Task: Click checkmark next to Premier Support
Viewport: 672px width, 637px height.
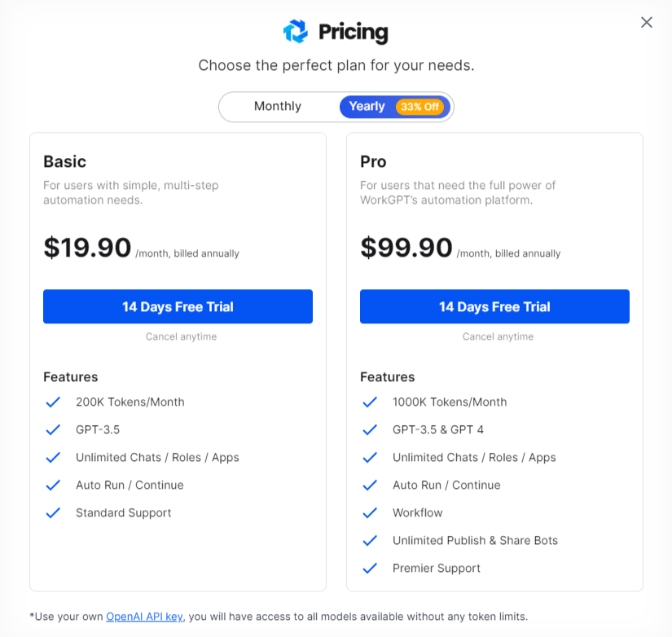Action: (370, 568)
